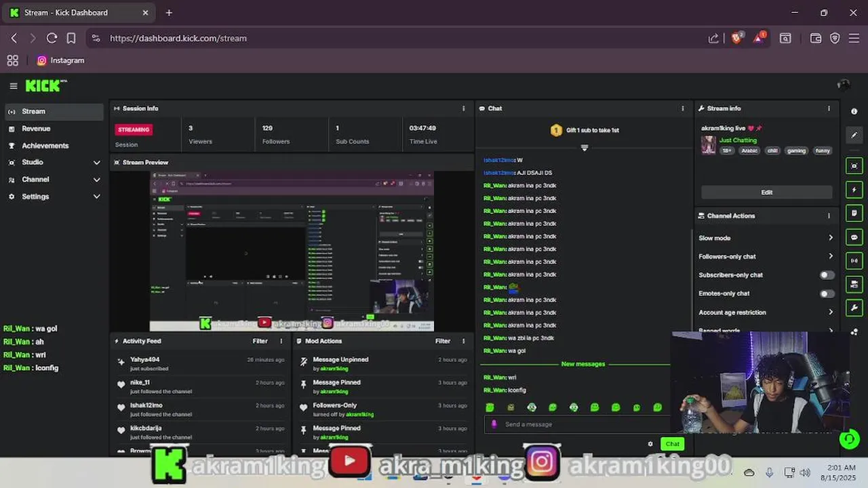Click the Edit stream info button
The image size is (868, 488).
766,192
